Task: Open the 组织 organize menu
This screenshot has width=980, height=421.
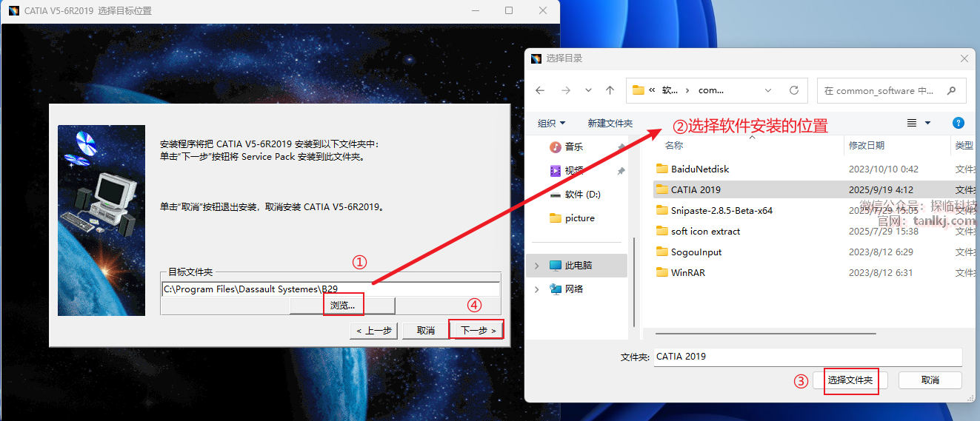Action: (551, 123)
